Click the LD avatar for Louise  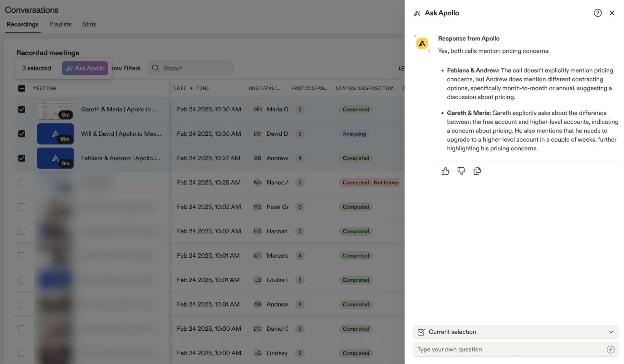coord(258,280)
